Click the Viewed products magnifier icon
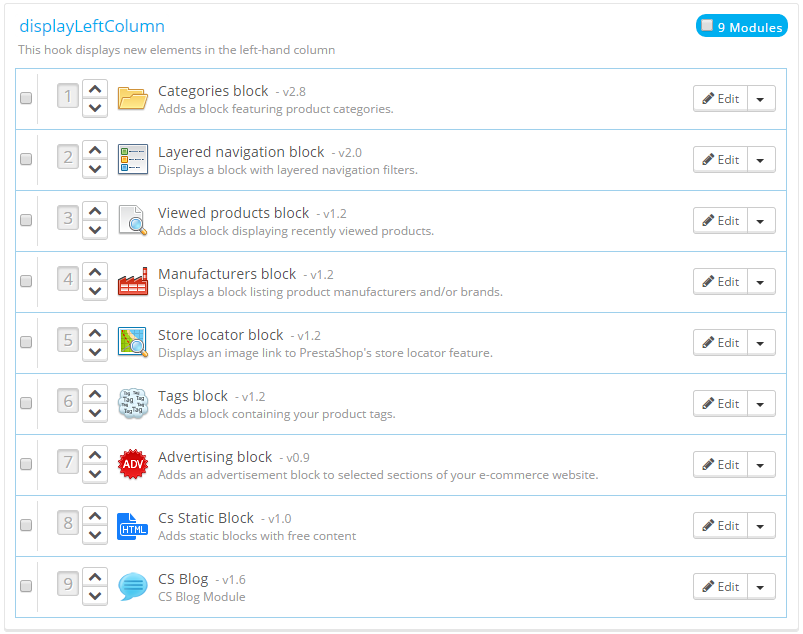Image resolution: width=803 pixels, height=634 pixels. (132, 220)
